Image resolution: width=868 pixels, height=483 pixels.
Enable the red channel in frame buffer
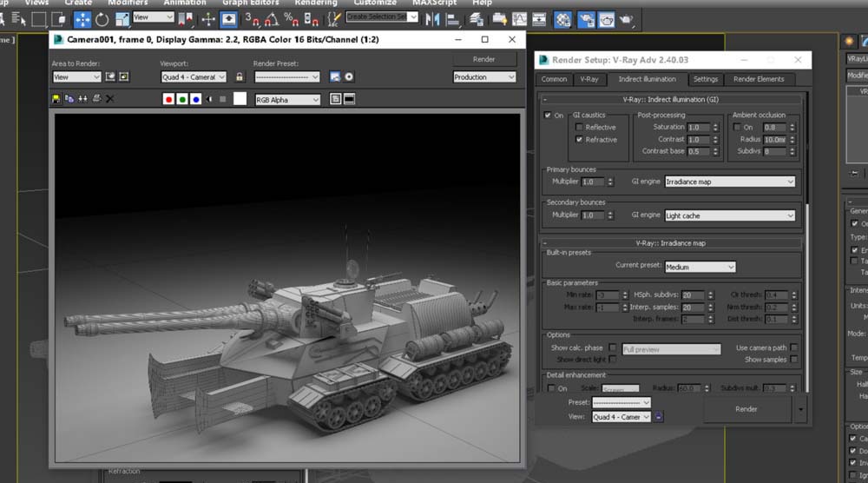pos(168,99)
